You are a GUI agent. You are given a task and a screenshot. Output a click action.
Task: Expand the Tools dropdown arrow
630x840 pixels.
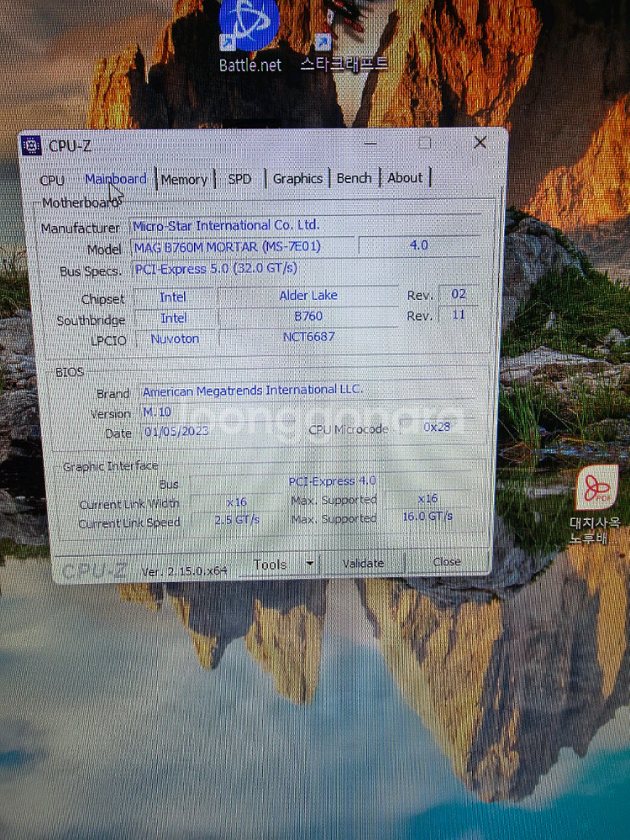[x=309, y=564]
